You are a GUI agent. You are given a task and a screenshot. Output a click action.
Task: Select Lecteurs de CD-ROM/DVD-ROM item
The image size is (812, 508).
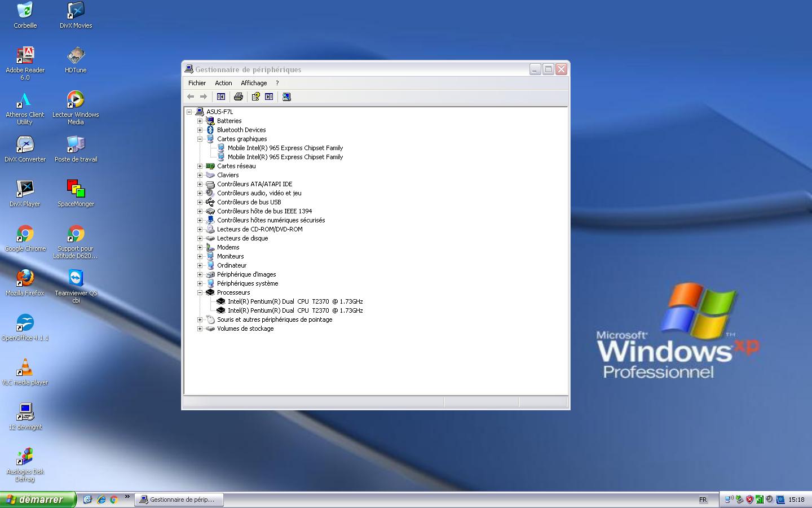(x=260, y=229)
